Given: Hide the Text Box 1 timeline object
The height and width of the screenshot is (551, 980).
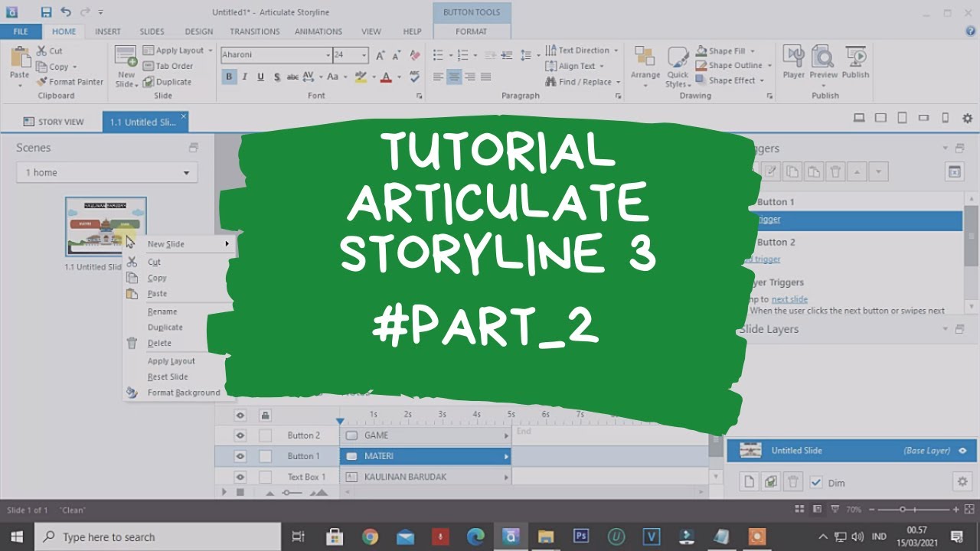Looking at the screenshot, I should (240, 477).
